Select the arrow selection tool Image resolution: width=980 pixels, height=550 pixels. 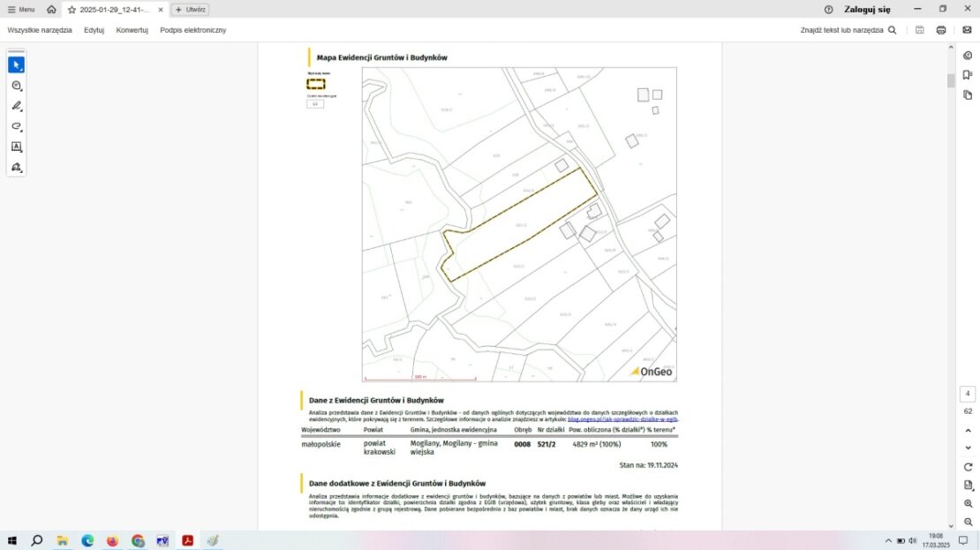pyautogui.click(x=16, y=65)
